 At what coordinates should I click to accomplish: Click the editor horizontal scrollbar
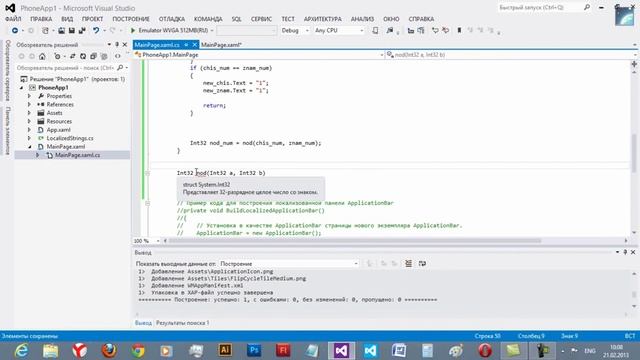(355, 241)
